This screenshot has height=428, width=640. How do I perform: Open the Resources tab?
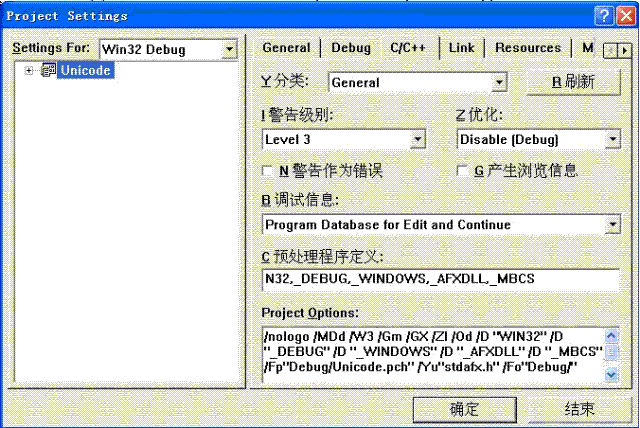pos(527,48)
